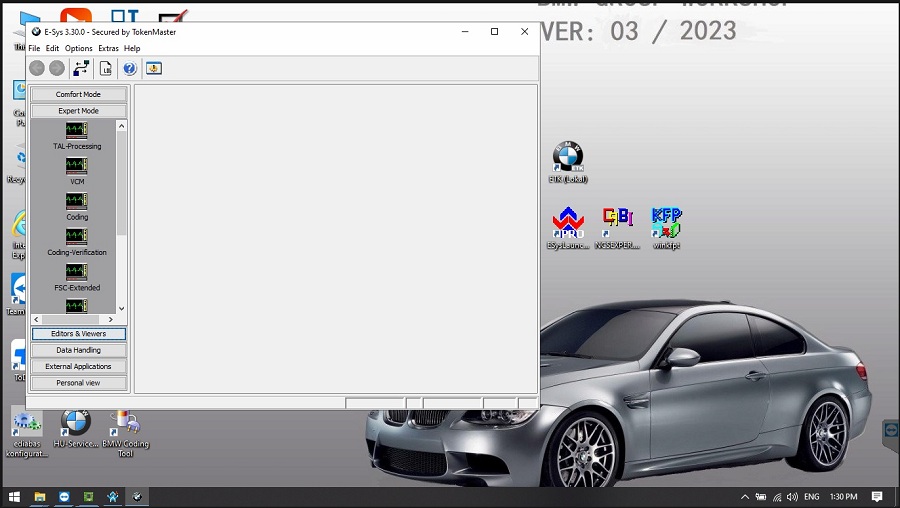
Task: Click the blue question mark help icon
Action: [x=130, y=68]
